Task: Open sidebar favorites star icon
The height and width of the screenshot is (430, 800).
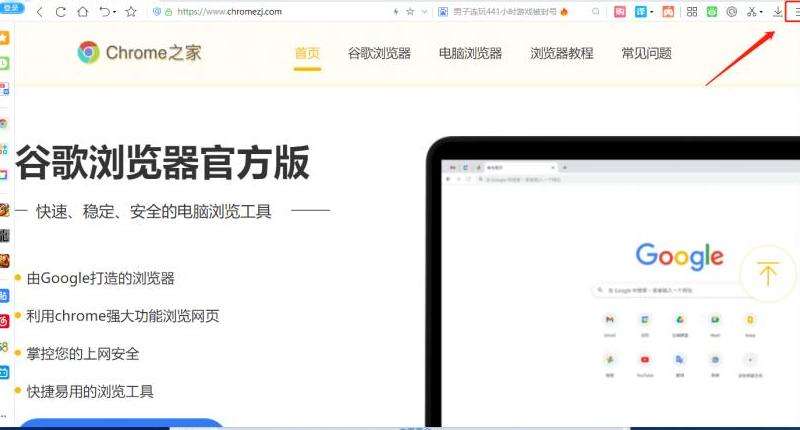Action: tap(4, 38)
